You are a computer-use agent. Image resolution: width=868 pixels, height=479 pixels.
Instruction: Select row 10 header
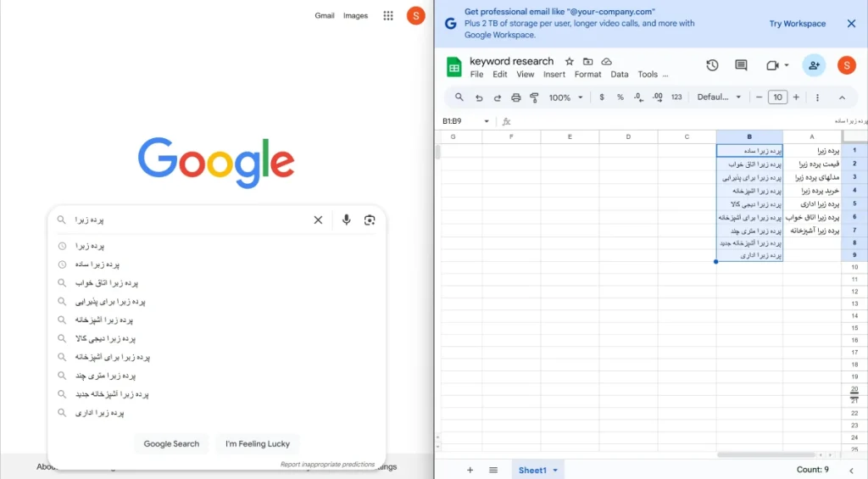pyautogui.click(x=854, y=267)
